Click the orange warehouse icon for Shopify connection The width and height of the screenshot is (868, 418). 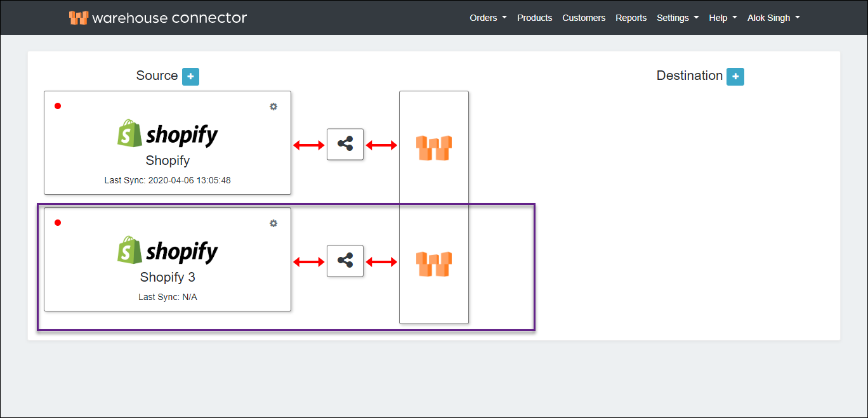pyautogui.click(x=433, y=147)
